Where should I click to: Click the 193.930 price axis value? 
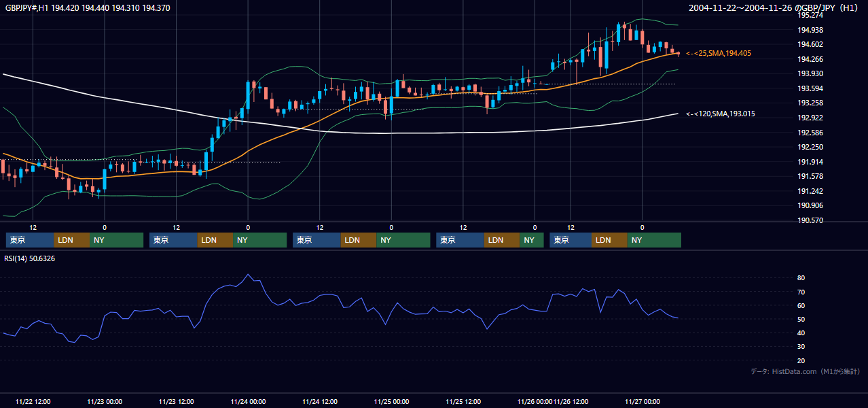coord(811,73)
